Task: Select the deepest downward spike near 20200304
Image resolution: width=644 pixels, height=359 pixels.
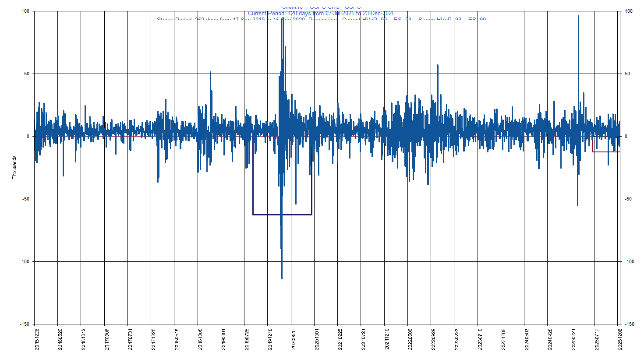Action: pos(282,263)
